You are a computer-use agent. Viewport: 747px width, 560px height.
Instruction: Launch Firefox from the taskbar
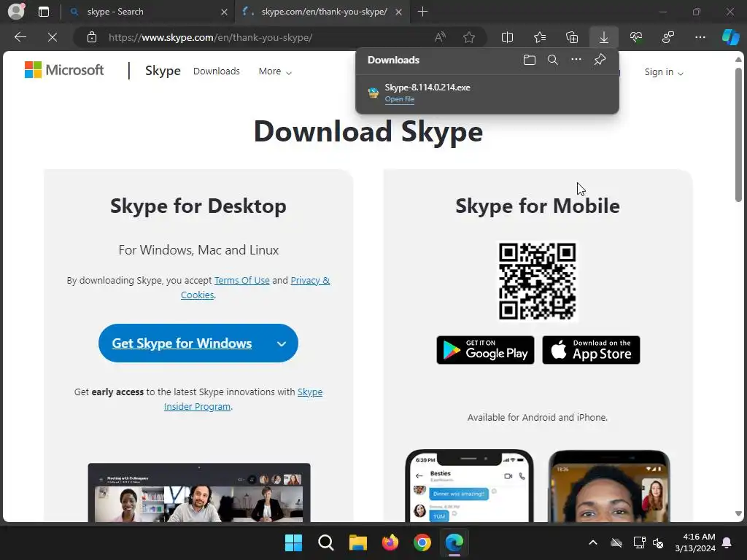[x=390, y=542]
